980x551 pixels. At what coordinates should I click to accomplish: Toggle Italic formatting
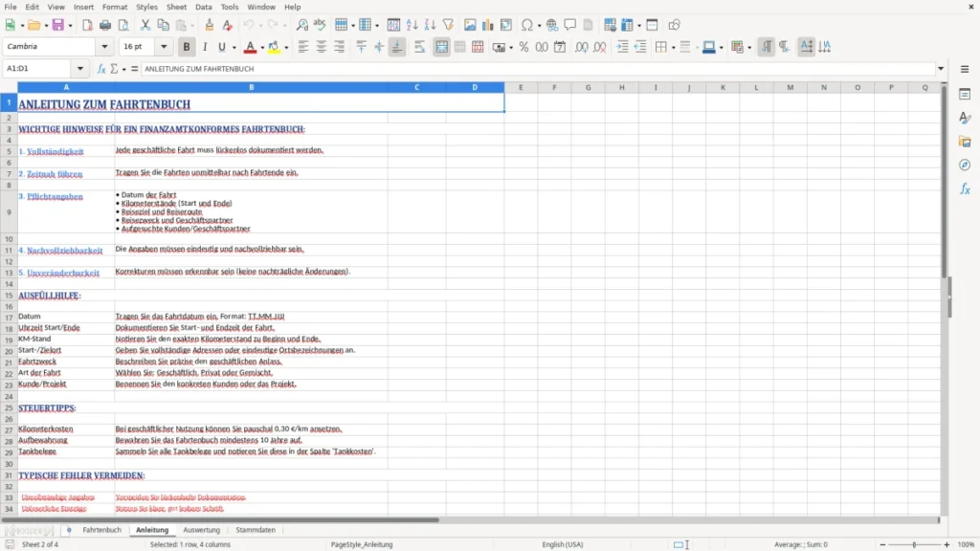tap(205, 47)
